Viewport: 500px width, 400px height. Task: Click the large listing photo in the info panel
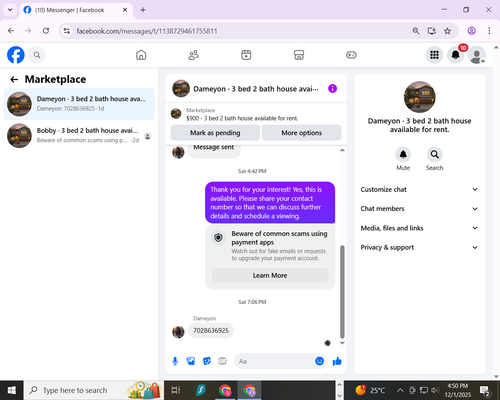tap(419, 97)
